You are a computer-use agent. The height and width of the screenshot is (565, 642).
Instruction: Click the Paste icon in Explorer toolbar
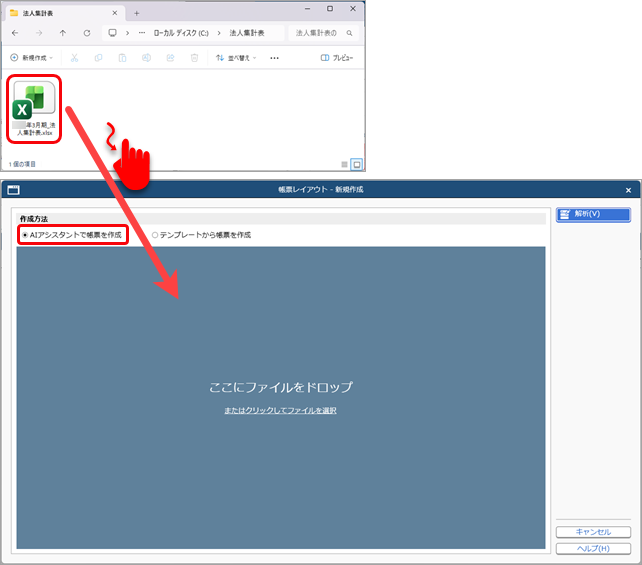tap(122, 58)
